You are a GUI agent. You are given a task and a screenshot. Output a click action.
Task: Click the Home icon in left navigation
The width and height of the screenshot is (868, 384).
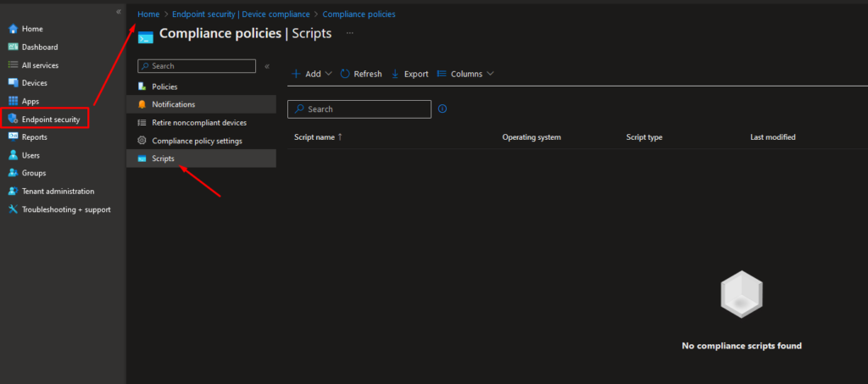(x=14, y=29)
